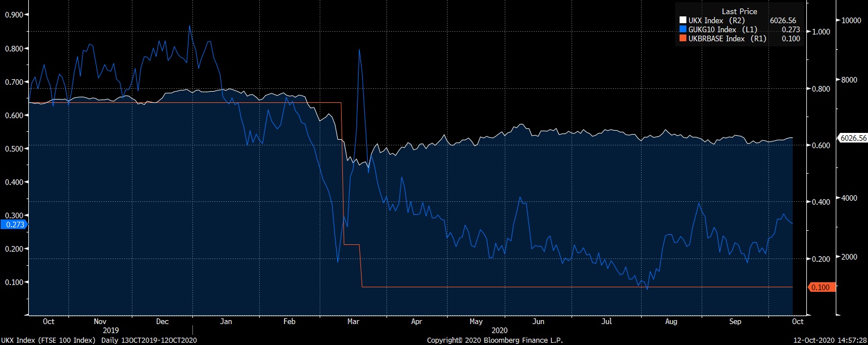Viewport: 868px width, 345px height.
Task: Click the 10000 label on the right axis
Action: click(x=850, y=20)
